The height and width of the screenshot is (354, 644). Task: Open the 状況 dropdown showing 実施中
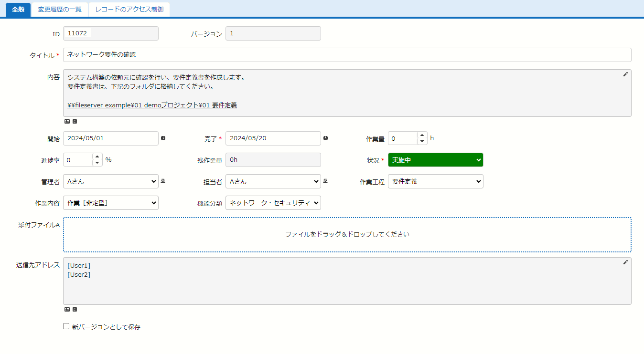pyautogui.click(x=435, y=160)
